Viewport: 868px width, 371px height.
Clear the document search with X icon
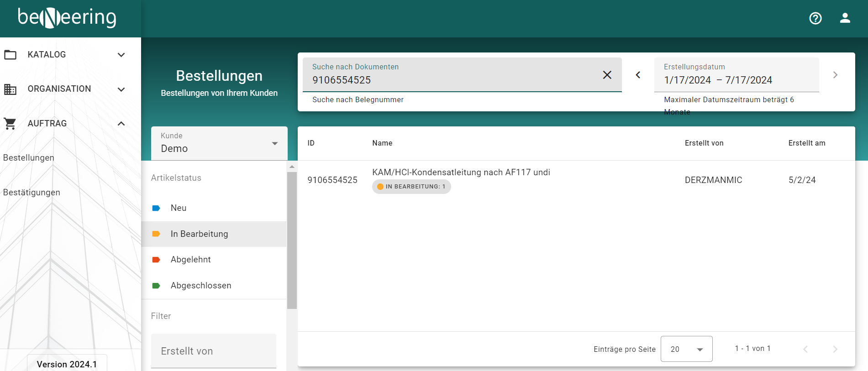pyautogui.click(x=607, y=75)
